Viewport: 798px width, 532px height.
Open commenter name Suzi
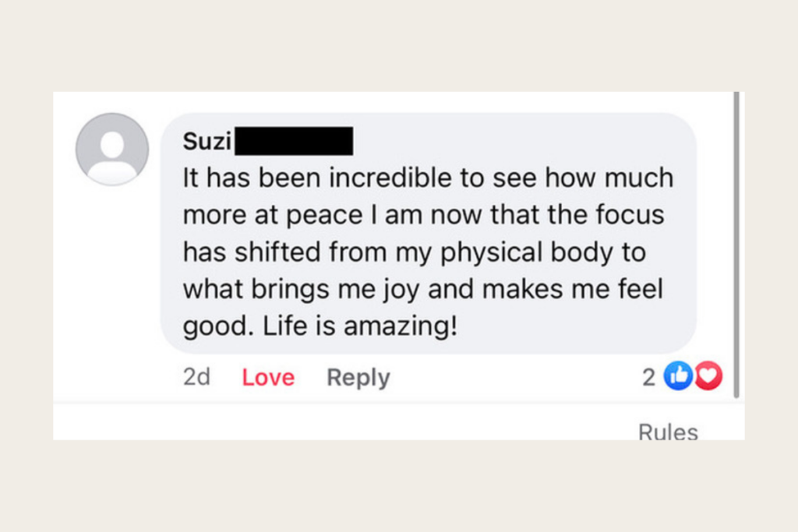click(207, 141)
